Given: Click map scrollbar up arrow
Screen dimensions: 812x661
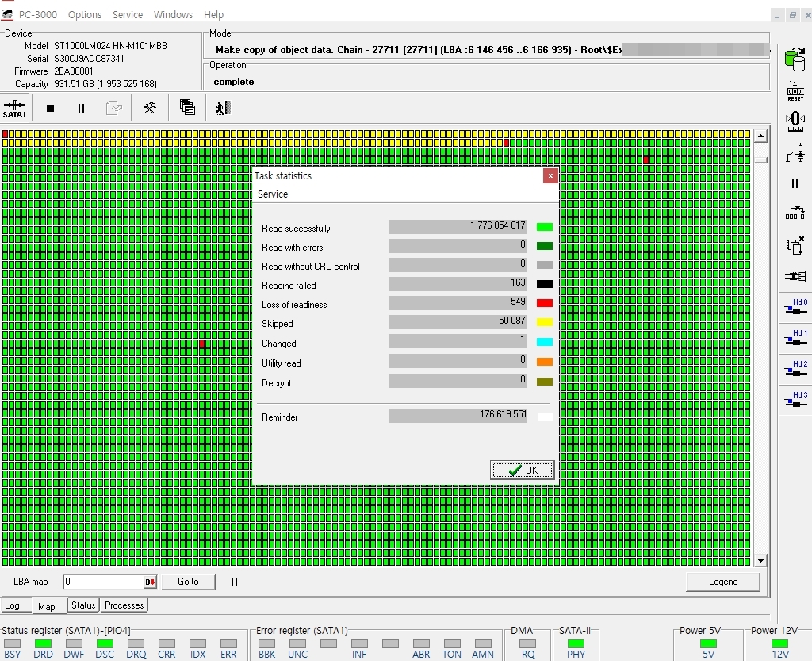Looking at the screenshot, I should [x=760, y=136].
